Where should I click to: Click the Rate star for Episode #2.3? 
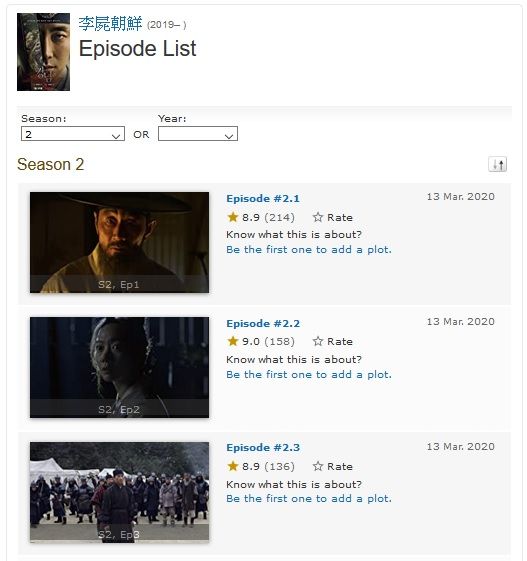pyautogui.click(x=317, y=466)
